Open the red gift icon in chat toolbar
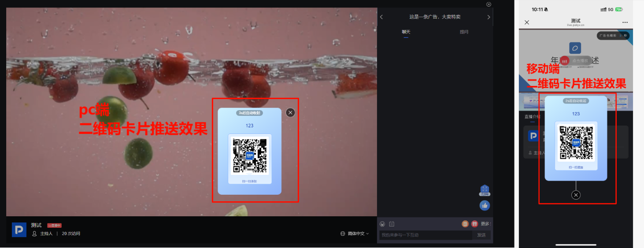Screen dimensions: 644x248 click(474, 224)
